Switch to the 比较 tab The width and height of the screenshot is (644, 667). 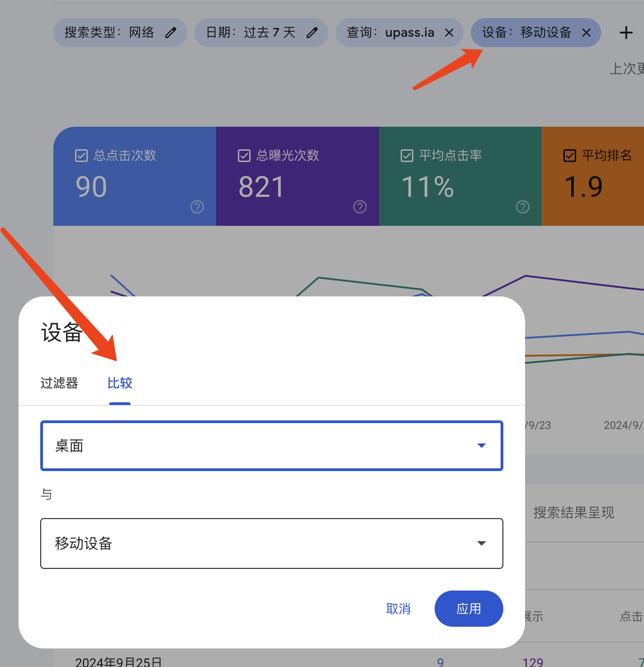pos(120,383)
